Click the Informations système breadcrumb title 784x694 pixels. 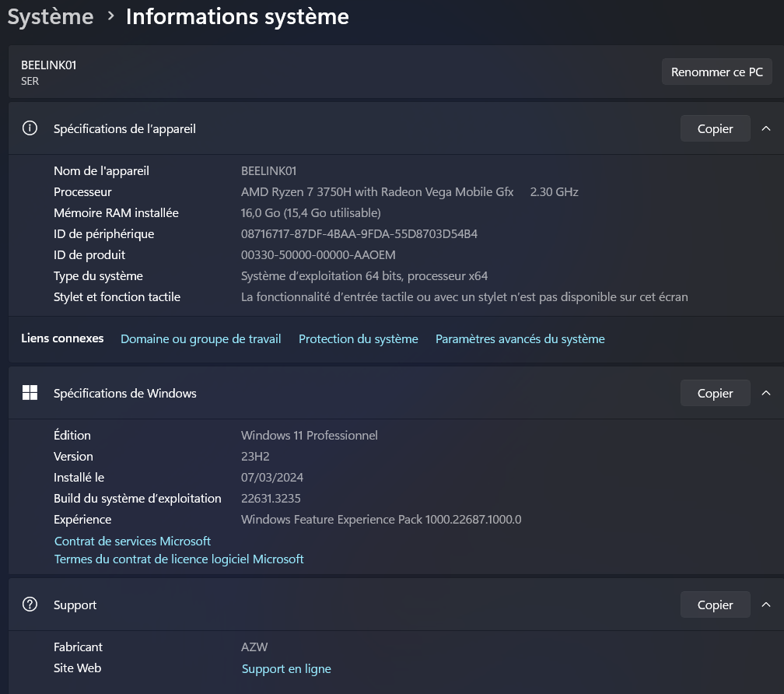pyautogui.click(x=237, y=16)
